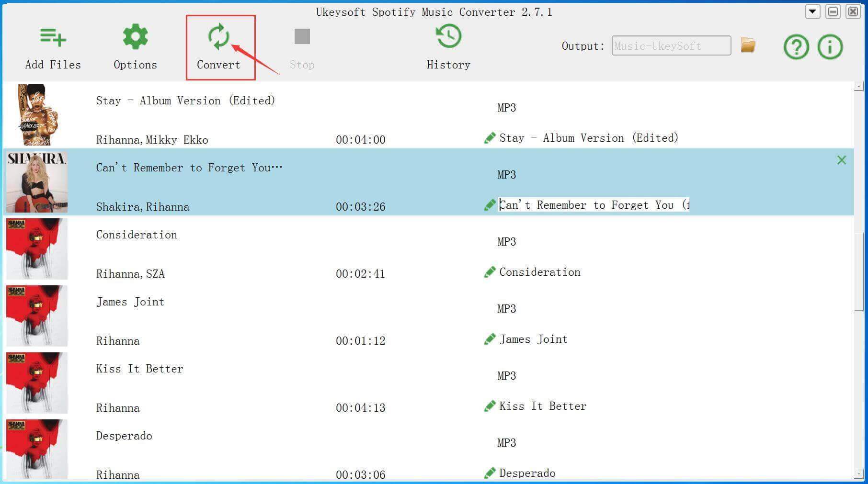The image size is (868, 484).
Task: Click artist text 'Rihanna, Mikky Ekko'
Action: coord(152,140)
